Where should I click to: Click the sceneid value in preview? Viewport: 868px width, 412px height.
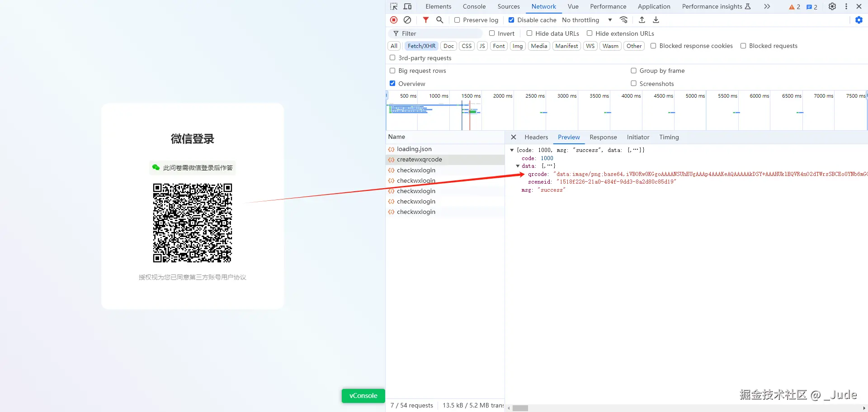[616, 182]
